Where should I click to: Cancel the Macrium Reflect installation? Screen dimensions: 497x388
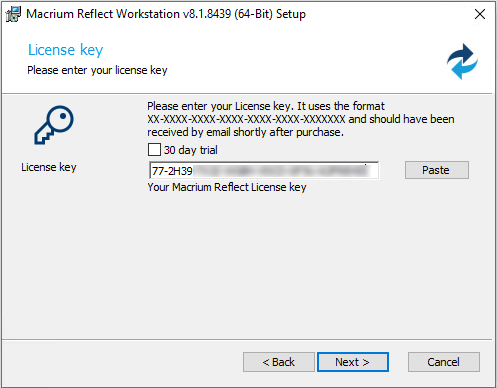[444, 362]
